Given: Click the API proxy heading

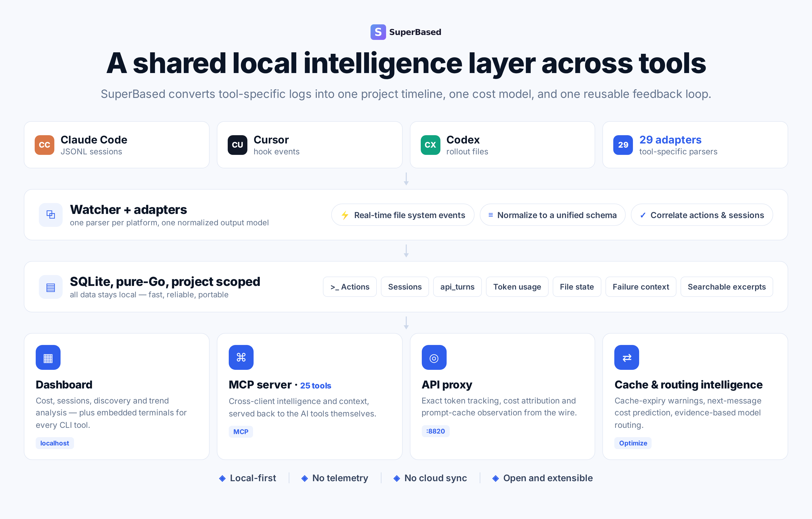Looking at the screenshot, I should 447,385.
